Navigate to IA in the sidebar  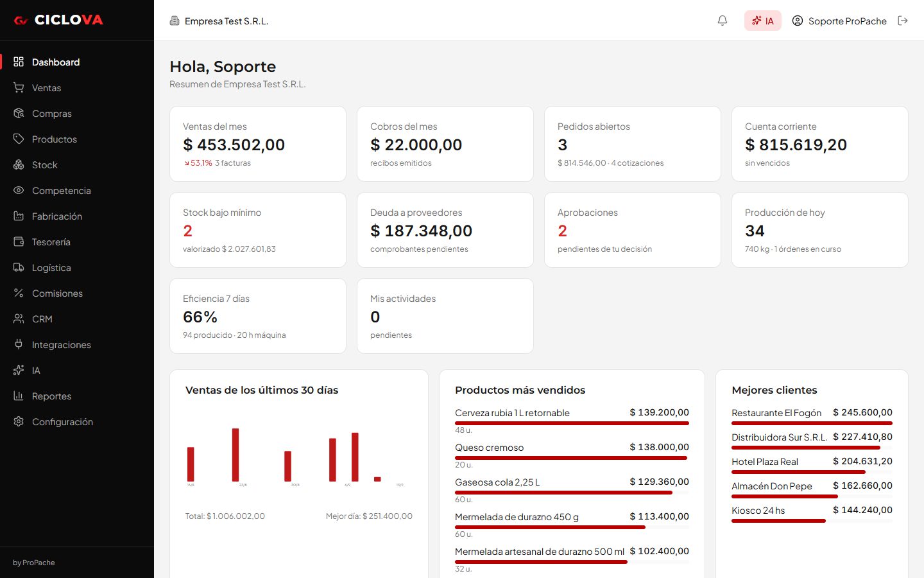[36, 371]
